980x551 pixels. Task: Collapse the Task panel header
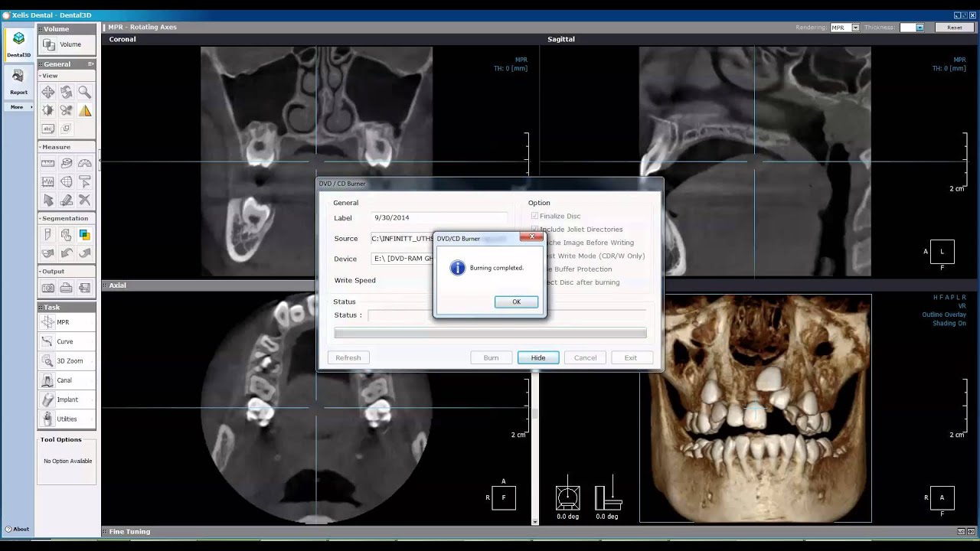click(x=67, y=307)
